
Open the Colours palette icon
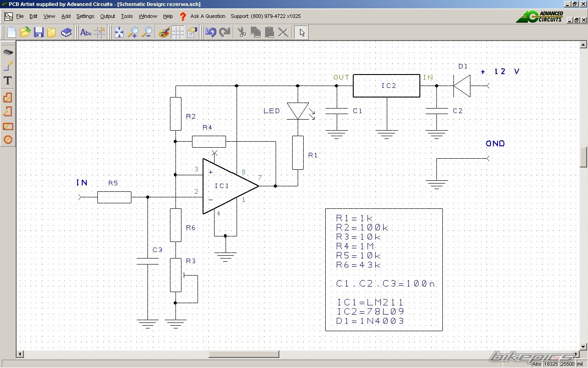[164, 32]
